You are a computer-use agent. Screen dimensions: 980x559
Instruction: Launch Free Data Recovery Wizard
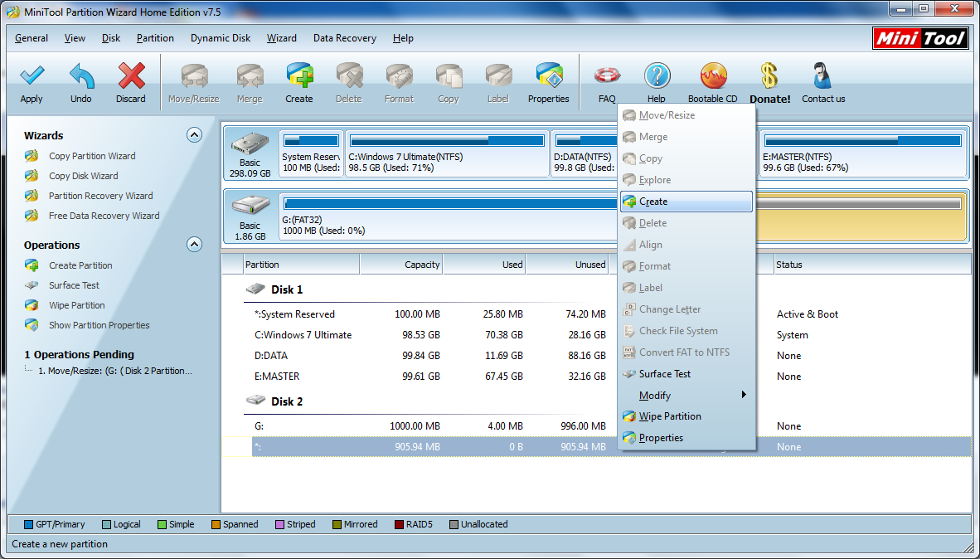(x=104, y=216)
